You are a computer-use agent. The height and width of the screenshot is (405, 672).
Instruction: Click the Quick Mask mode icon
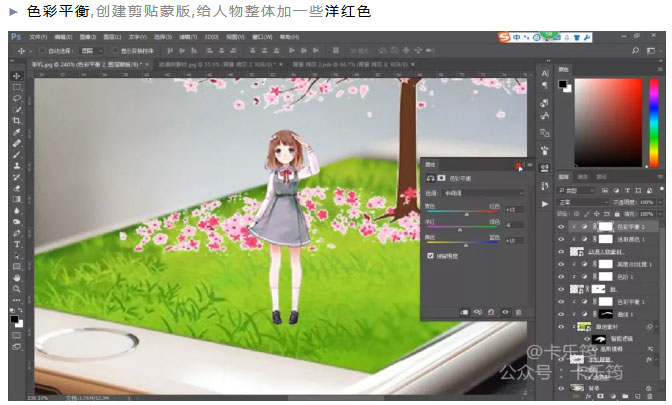tap(17, 335)
